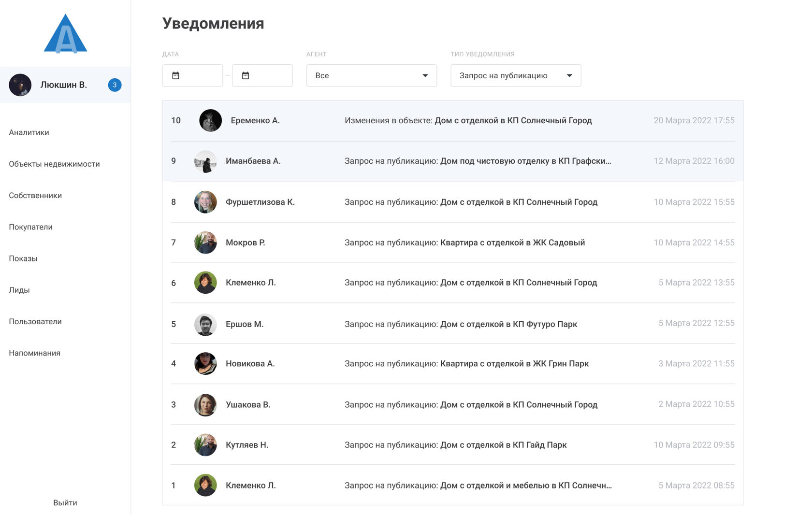Click the end date calendar icon
812x515 pixels.
point(246,75)
